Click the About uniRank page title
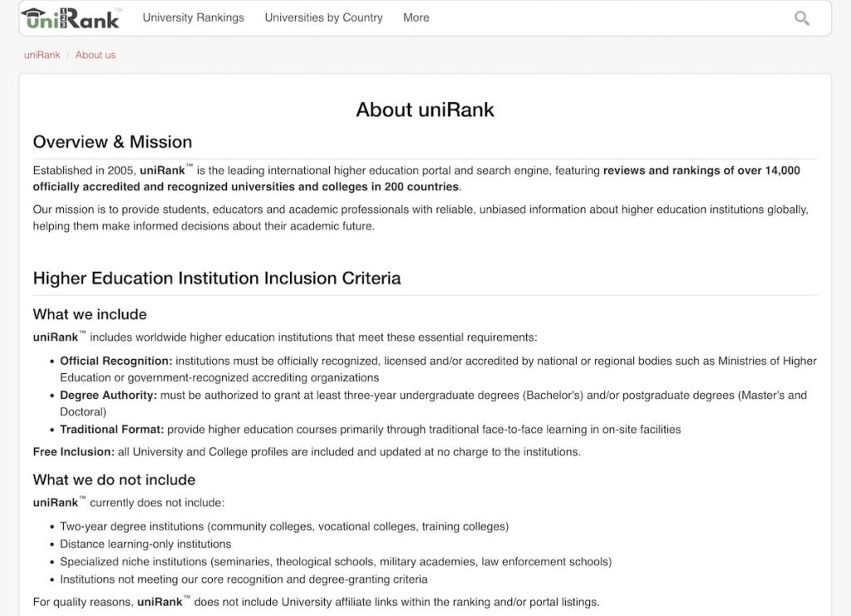851x616 pixels. [x=425, y=110]
